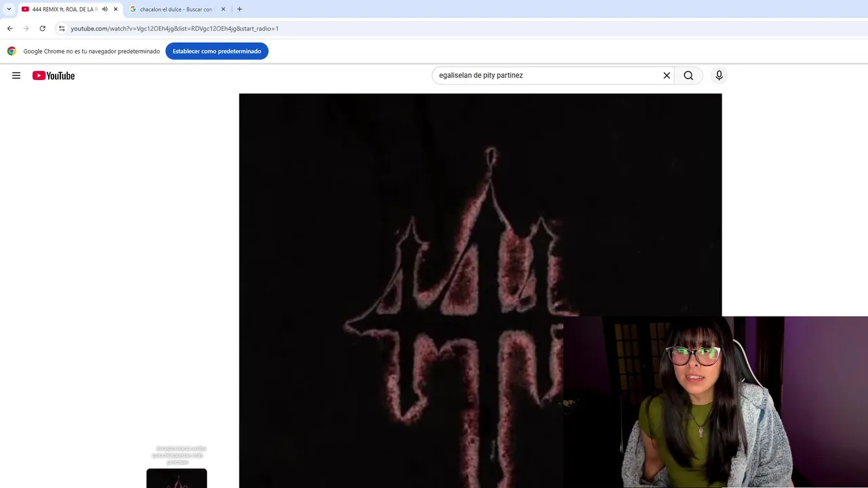Open site information icon in address bar
The image size is (868, 488).
(62, 28)
